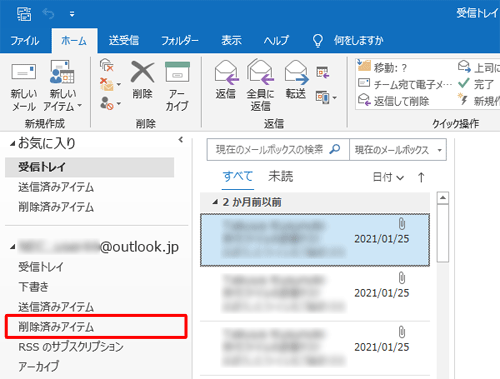This screenshot has width=500, height=379.
Task: Click the send/receive all folders quick access icon
Action: point(24,14)
